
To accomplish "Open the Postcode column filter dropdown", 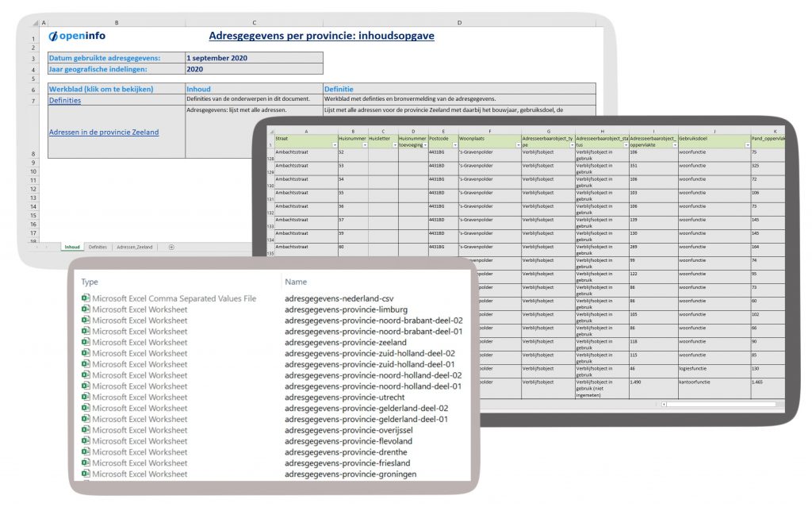I will pos(454,145).
